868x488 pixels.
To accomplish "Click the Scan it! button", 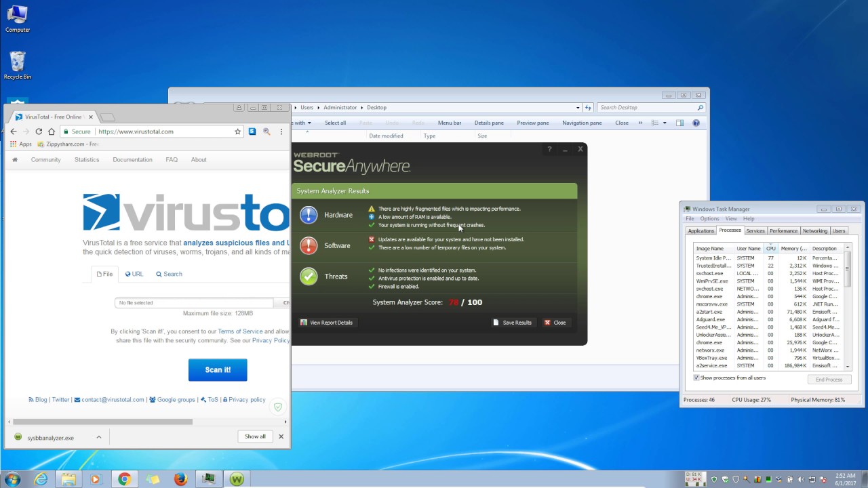I will pyautogui.click(x=218, y=369).
